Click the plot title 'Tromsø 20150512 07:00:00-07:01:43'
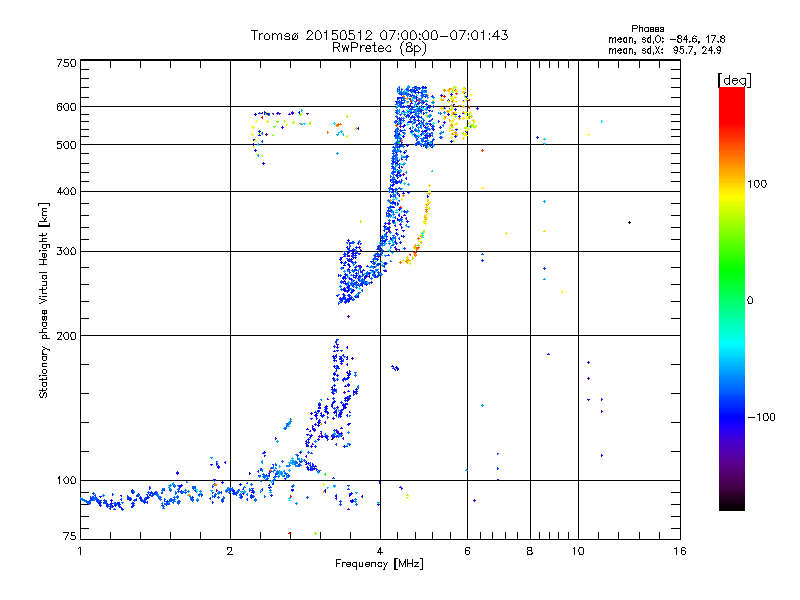Viewport: 800px width, 600px height. [x=379, y=35]
